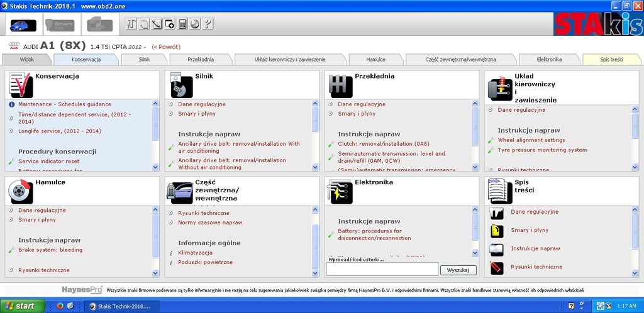Click the help balloon icon in taskbar
The image size is (644, 313).
(571, 306)
